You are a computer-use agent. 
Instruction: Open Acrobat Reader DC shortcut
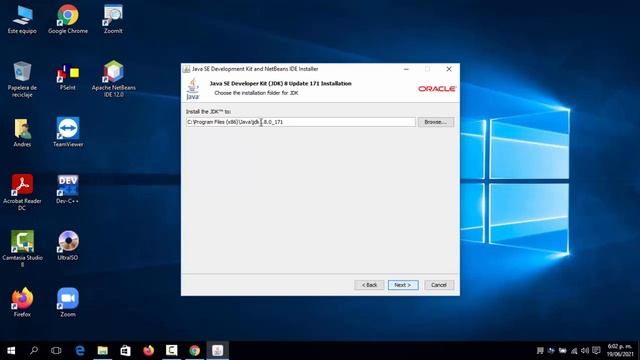tap(22, 192)
